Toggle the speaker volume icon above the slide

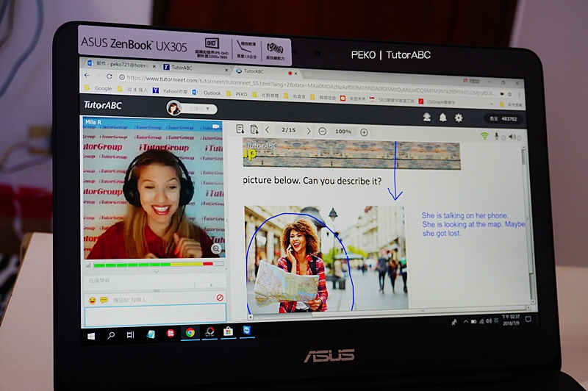pos(512,137)
